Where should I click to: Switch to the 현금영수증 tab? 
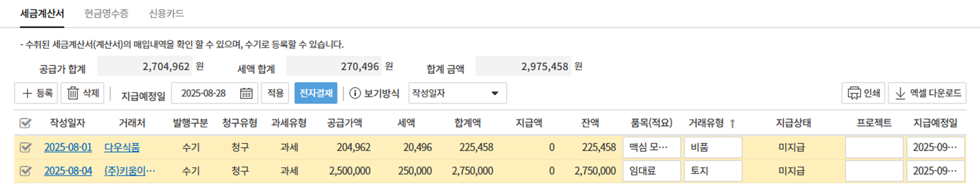(106, 14)
